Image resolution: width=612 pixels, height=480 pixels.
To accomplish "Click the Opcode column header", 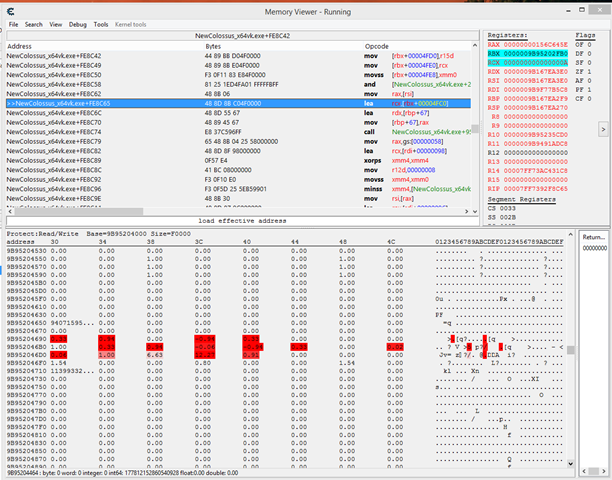I will 377,46.
